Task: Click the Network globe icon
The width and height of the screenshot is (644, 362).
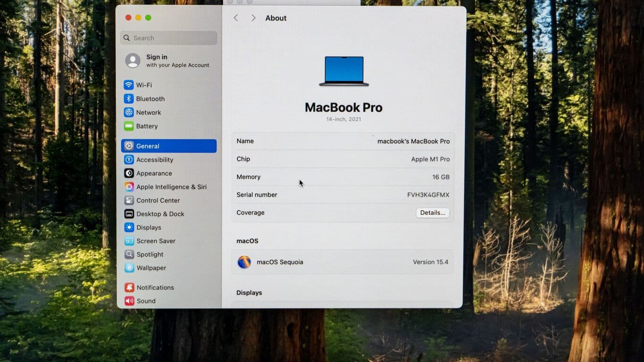Action: tap(128, 112)
